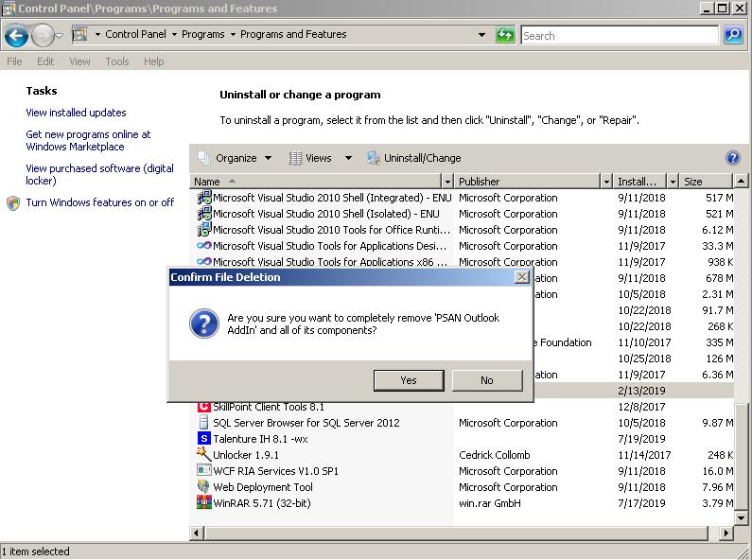Select the Unlocker 1.9.1 row
Viewport: 752px width, 560px height.
(x=463, y=454)
